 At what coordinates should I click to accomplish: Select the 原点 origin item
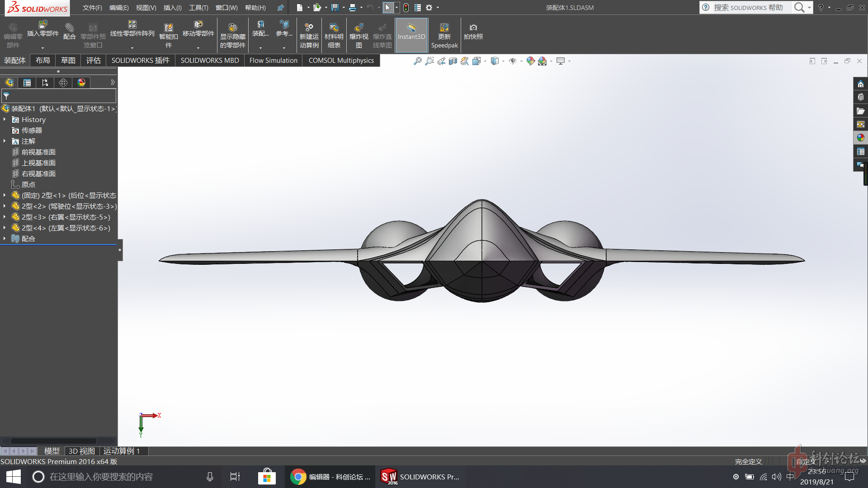[x=28, y=184]
